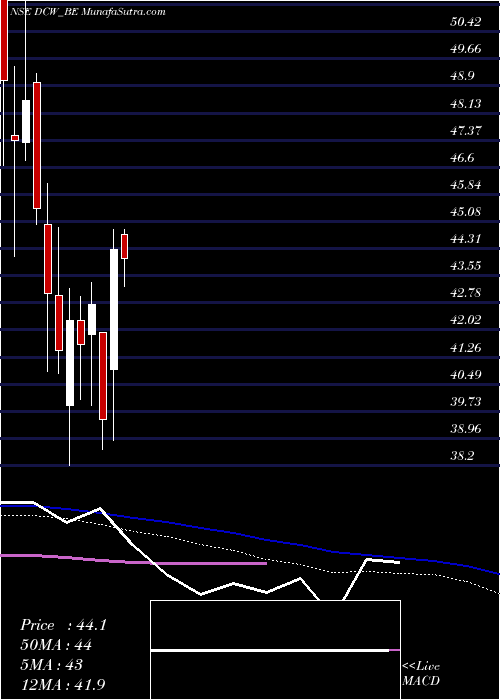This screenshot has height=700, width=500.
Task: Click the 'Price : 44.1' readout
Action: (63, 625)
